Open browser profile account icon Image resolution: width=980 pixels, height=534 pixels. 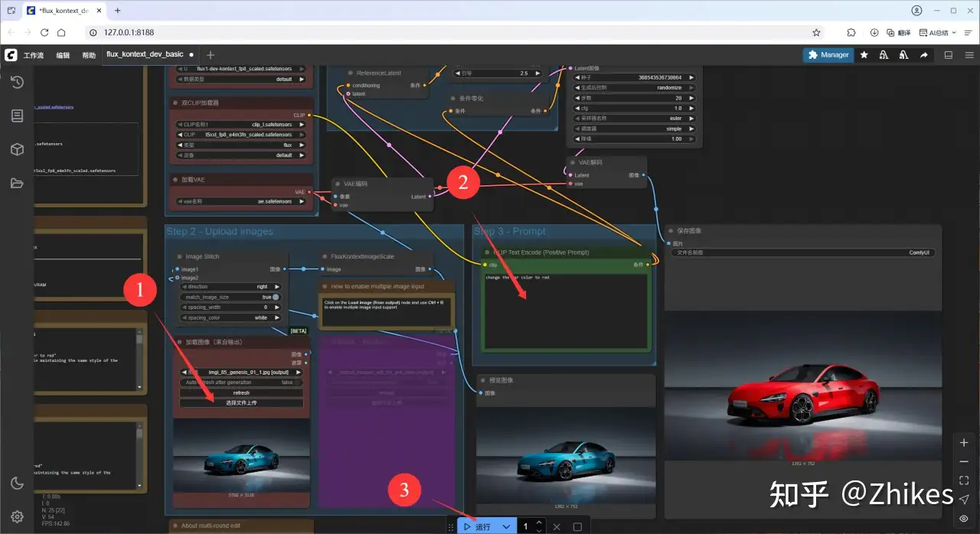click(916, 11)
